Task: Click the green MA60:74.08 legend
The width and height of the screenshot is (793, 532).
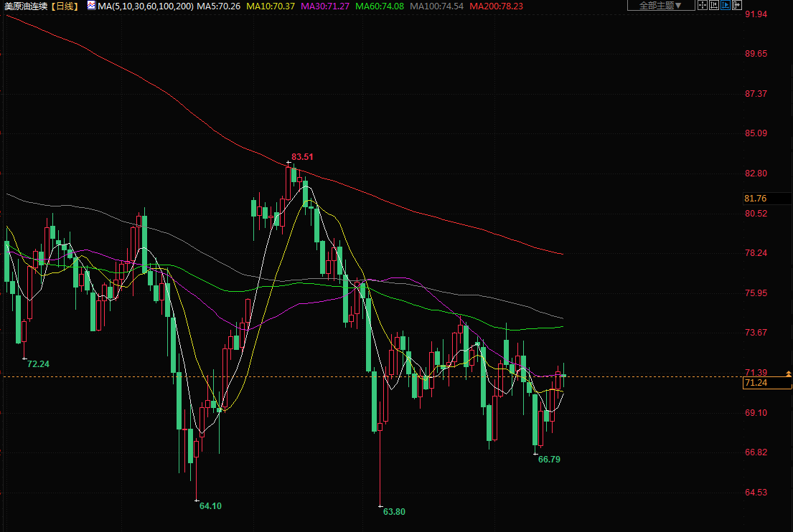Action: point(379,6)
